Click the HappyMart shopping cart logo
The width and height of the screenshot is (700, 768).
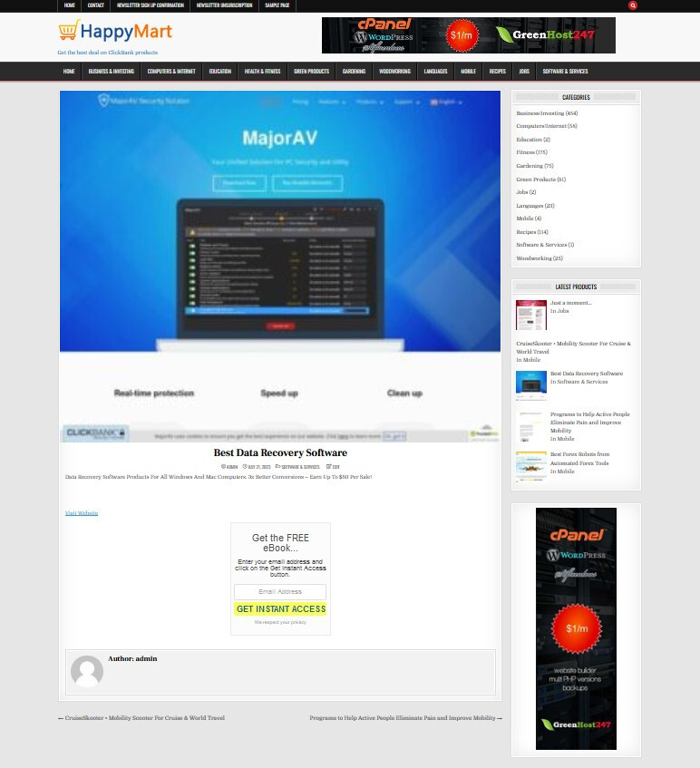[115, 31]
